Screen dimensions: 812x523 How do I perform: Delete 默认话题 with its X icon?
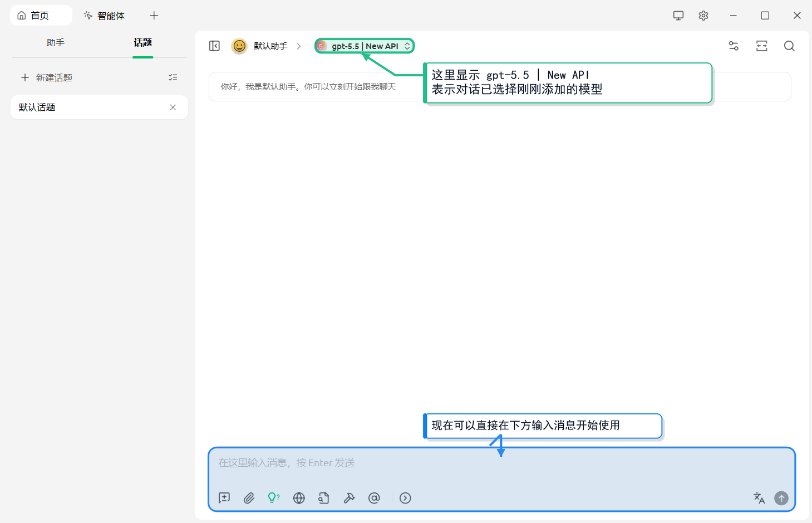(x=173, y=107)
